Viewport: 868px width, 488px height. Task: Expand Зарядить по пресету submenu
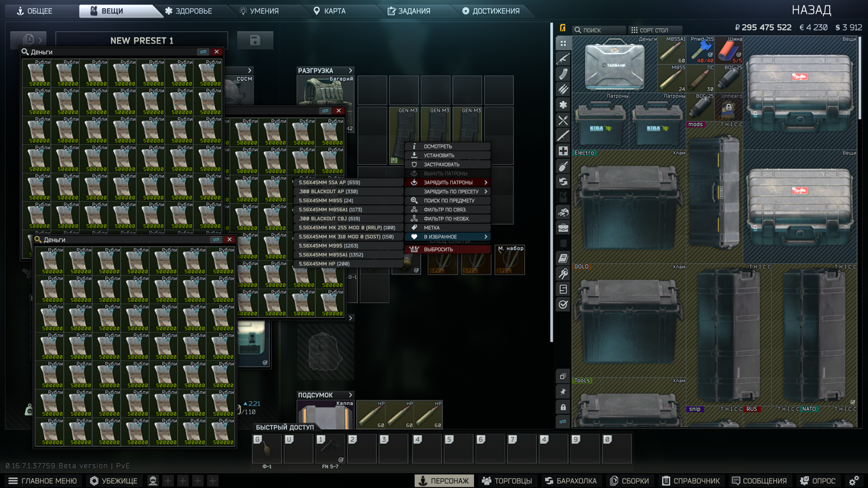tap(448, 192)
